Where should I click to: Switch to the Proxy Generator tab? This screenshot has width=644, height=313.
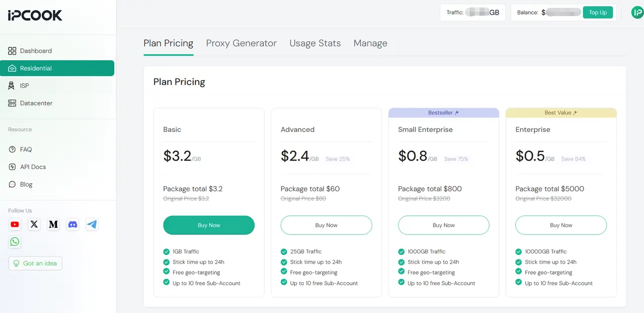click(x=241, y=43)
